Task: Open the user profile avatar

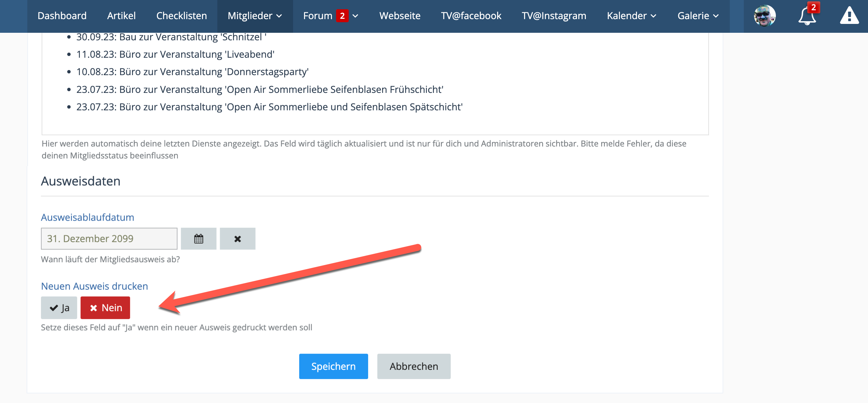Action: tap(764, 16)
